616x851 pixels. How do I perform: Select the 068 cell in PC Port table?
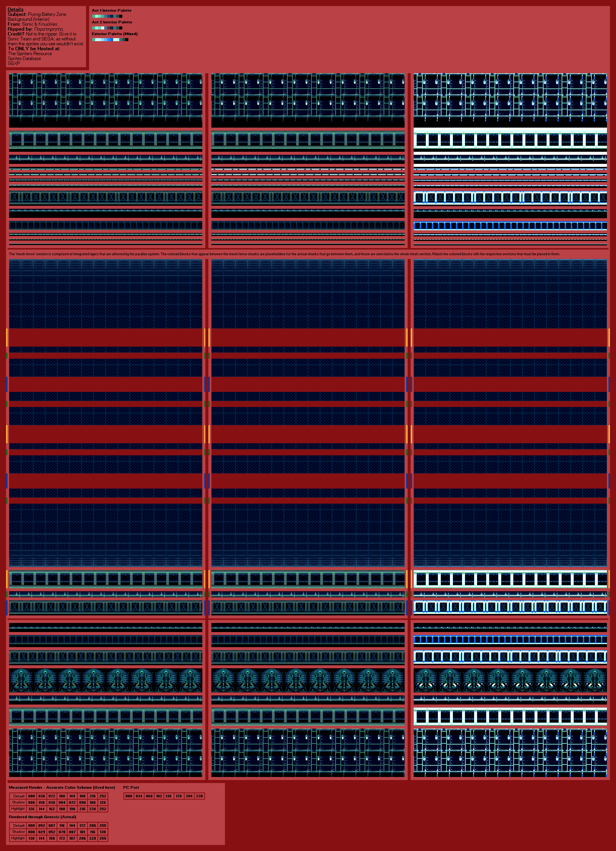(149, 796)
